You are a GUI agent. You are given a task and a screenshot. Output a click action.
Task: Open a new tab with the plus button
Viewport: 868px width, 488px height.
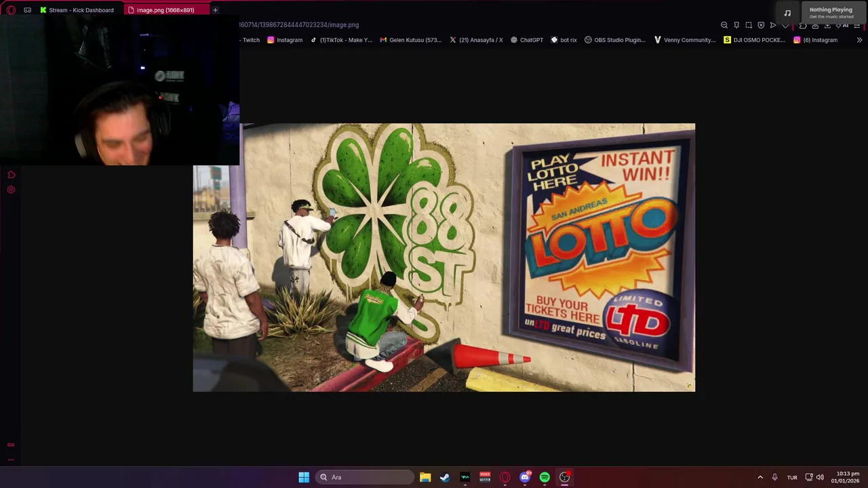(215, 10)
